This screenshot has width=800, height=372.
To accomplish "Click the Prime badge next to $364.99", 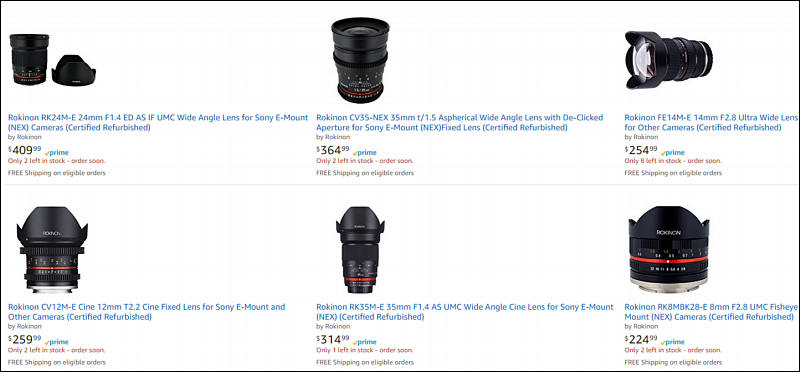I will [365, 153].
